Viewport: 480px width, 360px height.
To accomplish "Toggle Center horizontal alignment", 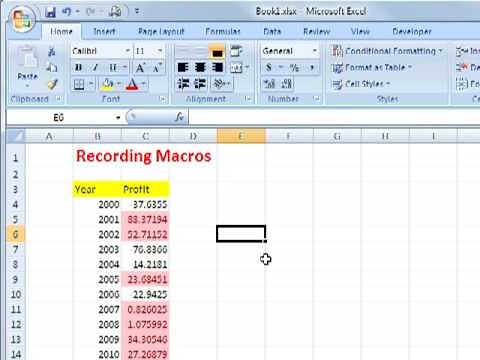I will coord(200,68).
